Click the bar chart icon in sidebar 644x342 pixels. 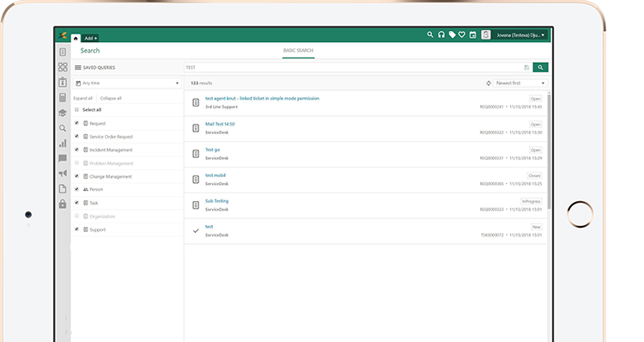click(x=63, y=144)
